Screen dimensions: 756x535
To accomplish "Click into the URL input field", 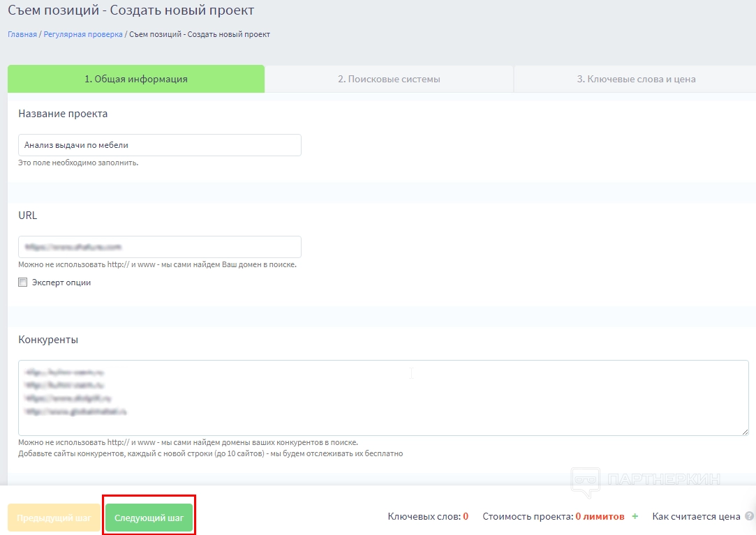I will tap(160, 247).
